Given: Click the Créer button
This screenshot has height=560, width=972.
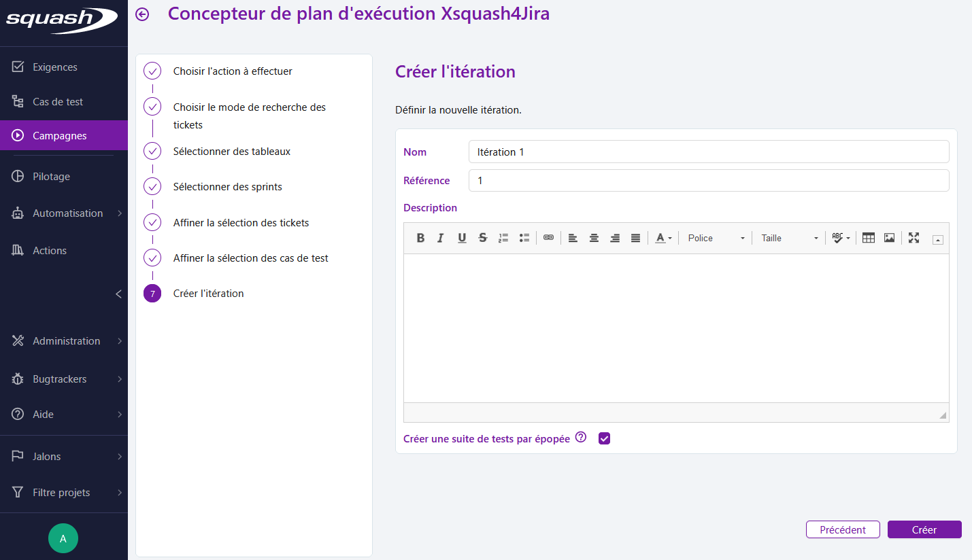Looking at the screenshot, I should 924,529.
